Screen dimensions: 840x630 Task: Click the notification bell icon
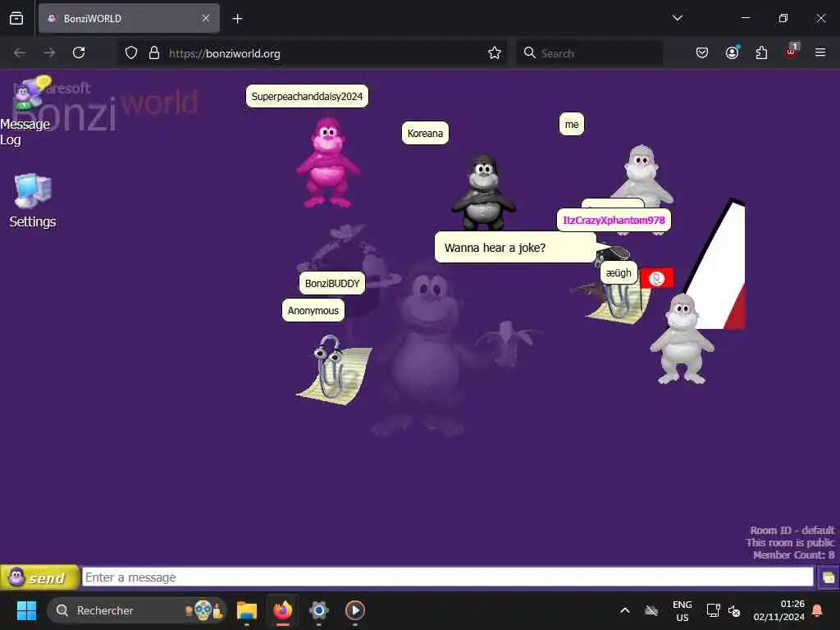pos(818,610)
